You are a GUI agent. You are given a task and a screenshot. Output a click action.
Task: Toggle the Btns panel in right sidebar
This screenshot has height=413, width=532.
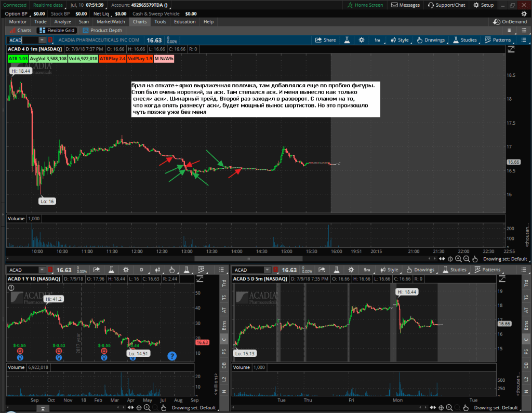526,325
